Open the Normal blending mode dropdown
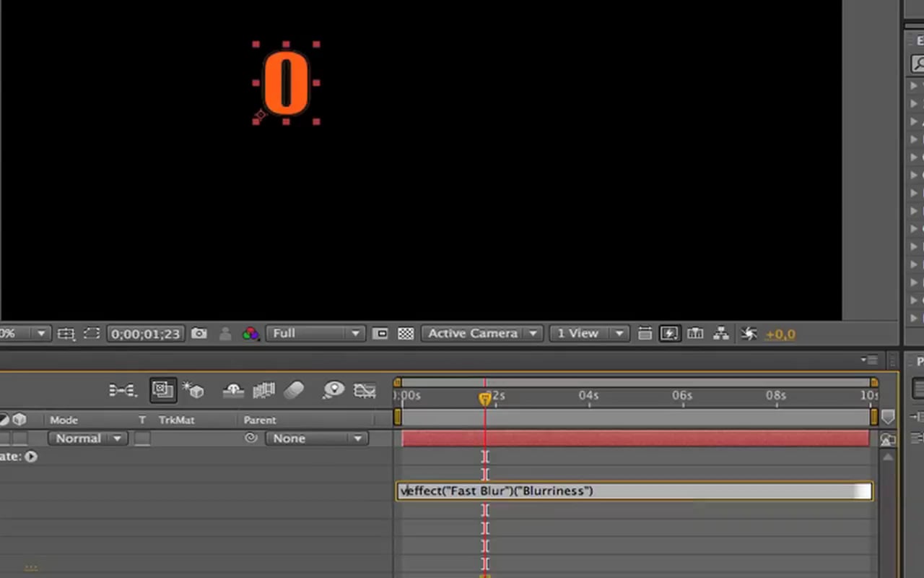The height and width of the screenshot is (578, 924). [87, 439]
